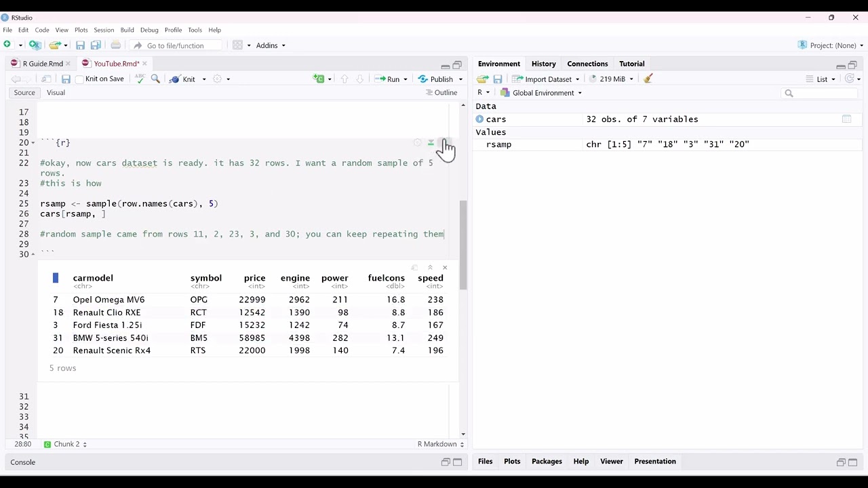Show document in new window icon
Screen dimensions: 868x488
pyautogui.click(x=46, y=79)
